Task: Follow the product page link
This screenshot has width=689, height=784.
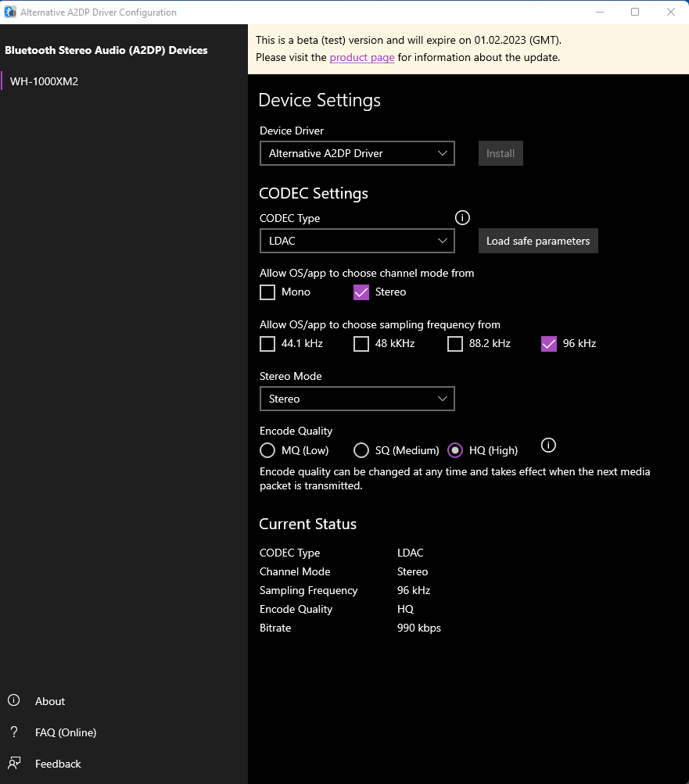Action: (x=362, y=58)
